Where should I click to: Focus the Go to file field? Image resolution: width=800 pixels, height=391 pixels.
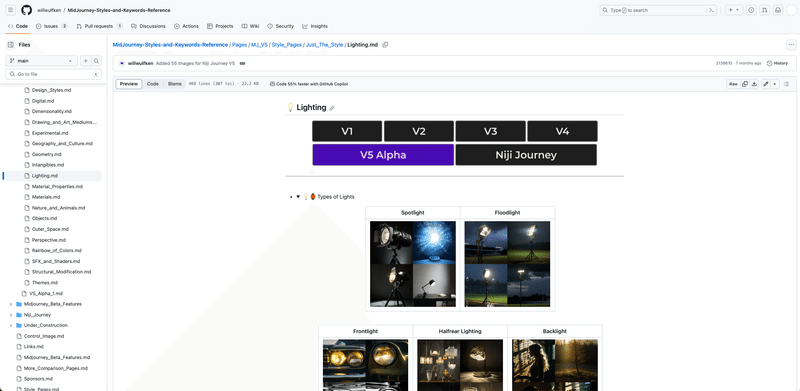pyautogui.click(x=54, y=74)
